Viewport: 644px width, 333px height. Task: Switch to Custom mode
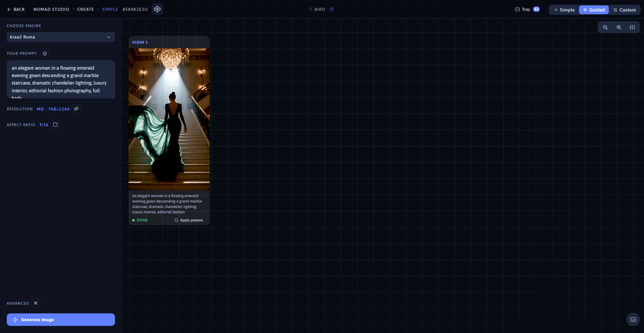[624, 10]
